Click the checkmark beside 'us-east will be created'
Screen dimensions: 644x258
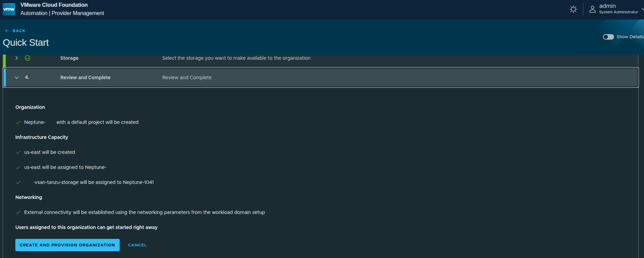pyautogui.click(x=18, y=152)
